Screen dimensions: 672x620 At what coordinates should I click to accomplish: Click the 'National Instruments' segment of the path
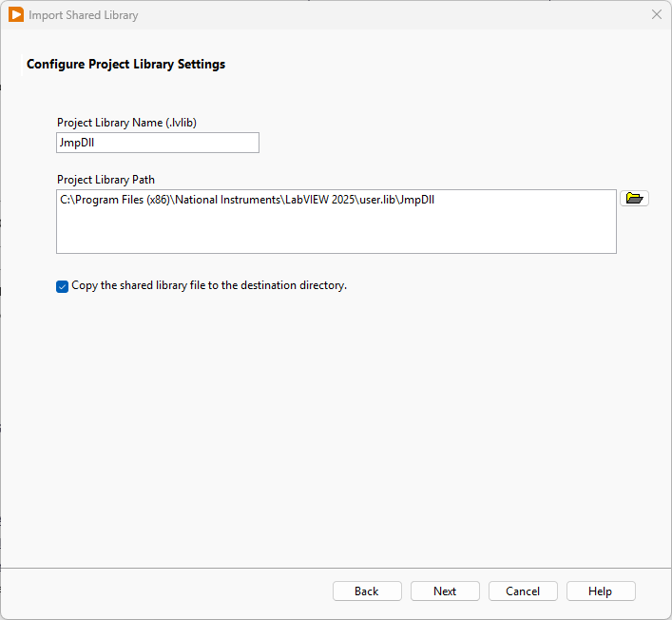coord(231,200)
